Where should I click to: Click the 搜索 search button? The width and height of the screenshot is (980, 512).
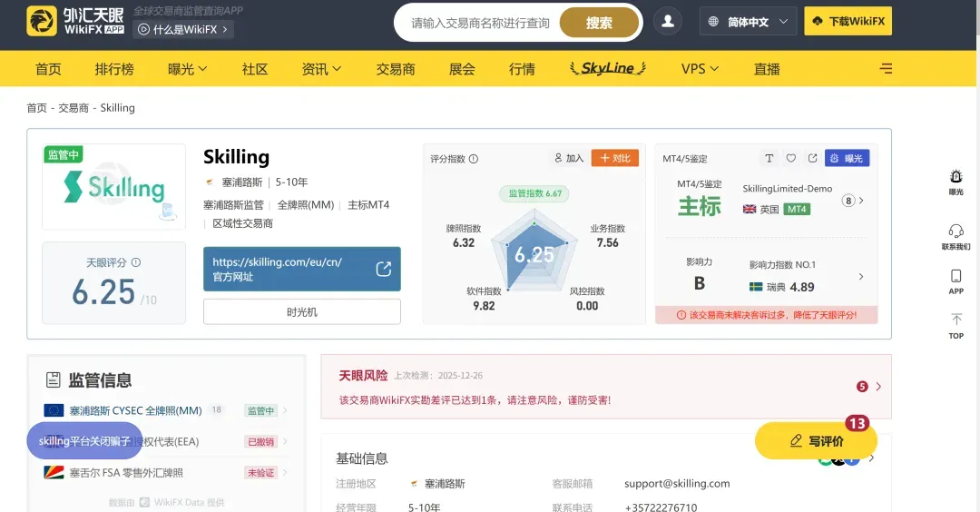pos(599,23)
